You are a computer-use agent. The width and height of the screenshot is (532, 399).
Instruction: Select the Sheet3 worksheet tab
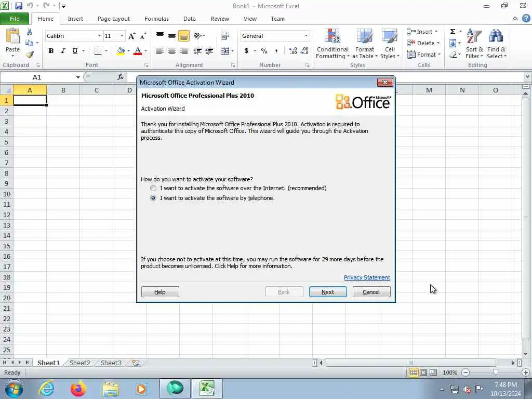click(x=111, y=363)
